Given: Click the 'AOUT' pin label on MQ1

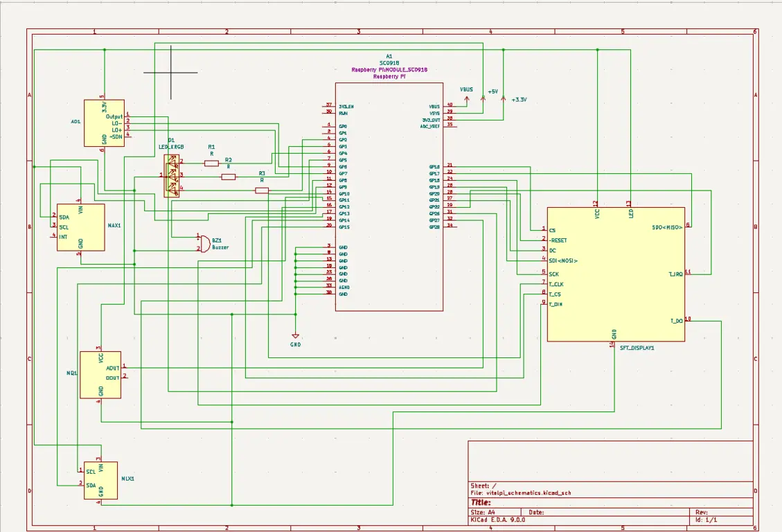Looking at the screenshot, I should click(x=113, y=368).
